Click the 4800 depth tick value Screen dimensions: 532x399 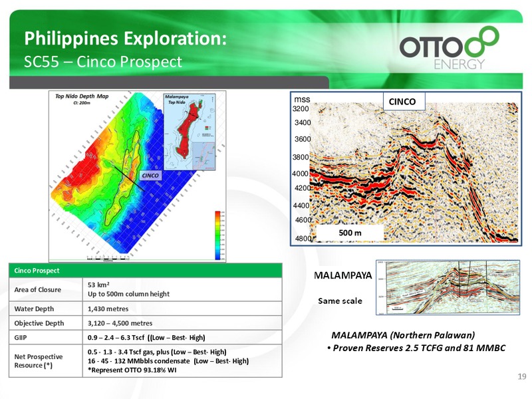303,239
